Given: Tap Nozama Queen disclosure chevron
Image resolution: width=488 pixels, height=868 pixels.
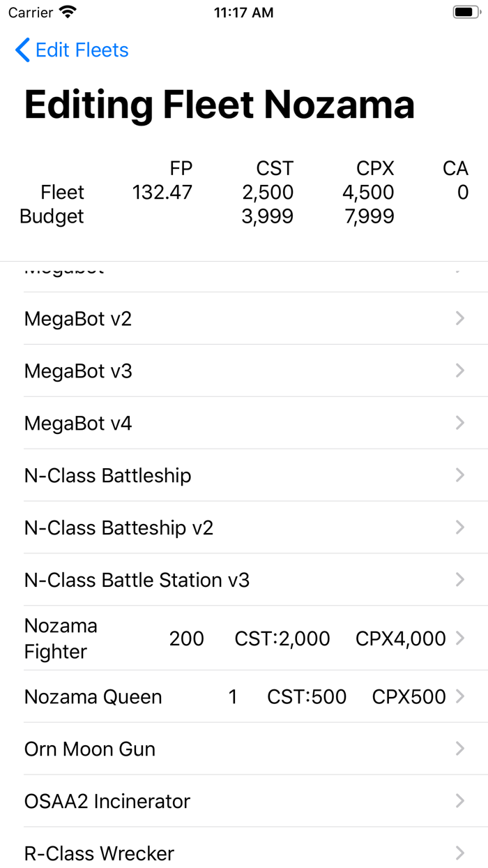Looking at the screenshot, I should point(459,696).
